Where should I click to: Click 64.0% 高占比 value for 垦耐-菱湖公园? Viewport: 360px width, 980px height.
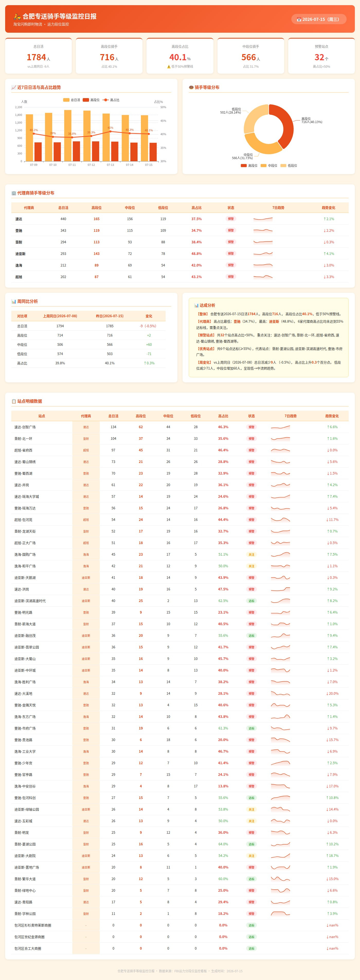(223, 844)
